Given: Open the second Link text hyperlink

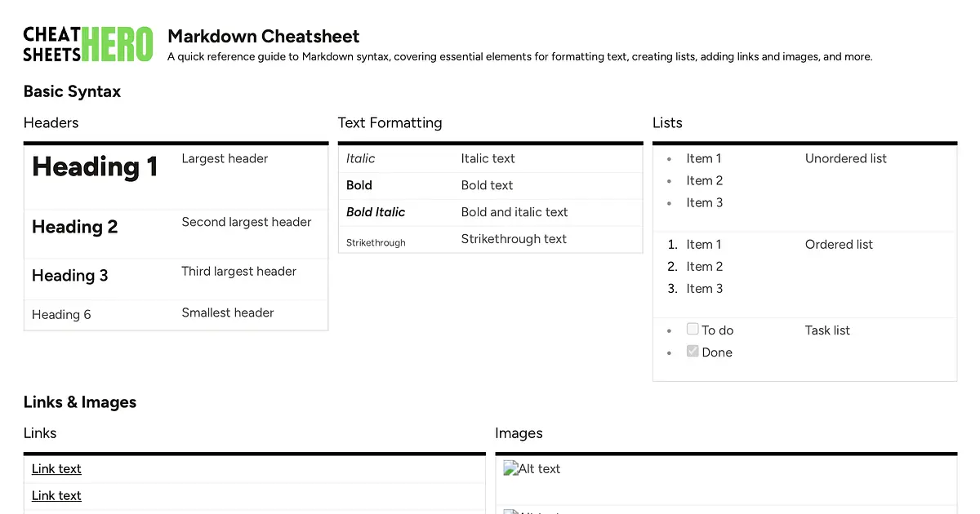Looking at the screenshot, I should 56,495.
